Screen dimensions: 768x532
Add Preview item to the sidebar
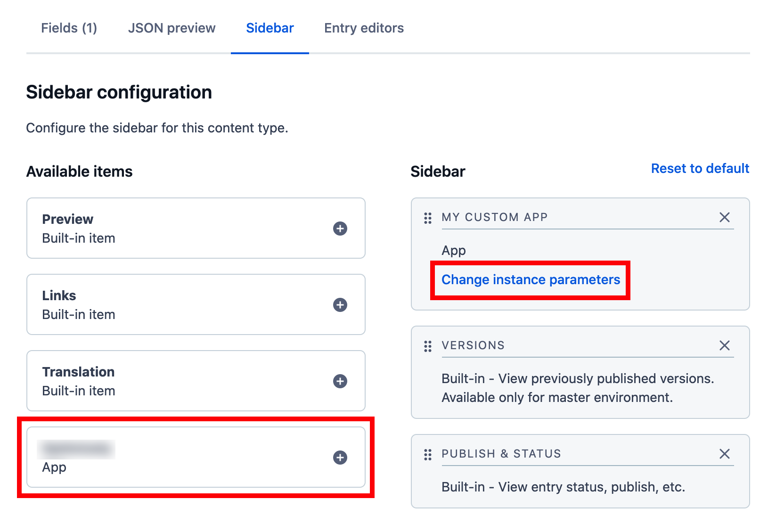[340, 229]
